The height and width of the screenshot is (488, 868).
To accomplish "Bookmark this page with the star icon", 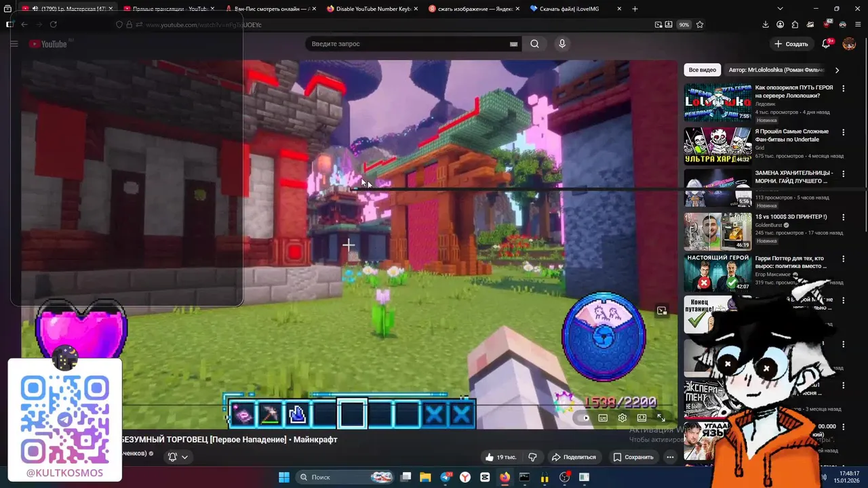I will tap(700, 24).
